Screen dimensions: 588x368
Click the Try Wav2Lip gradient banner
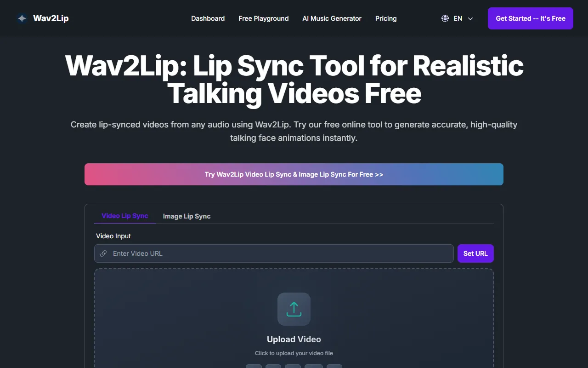(294, 174)
